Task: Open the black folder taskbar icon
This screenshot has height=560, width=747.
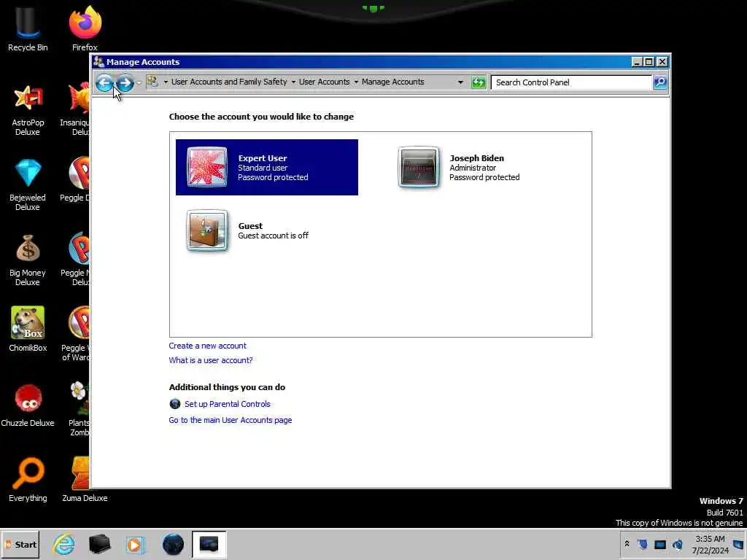Action: [99, 544]
